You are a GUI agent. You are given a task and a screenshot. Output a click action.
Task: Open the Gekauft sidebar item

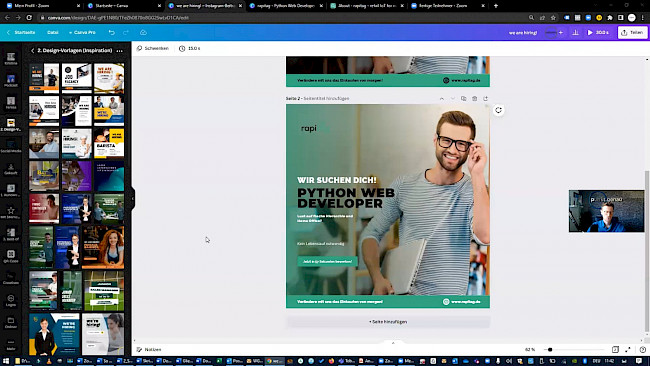pos(11,169)
